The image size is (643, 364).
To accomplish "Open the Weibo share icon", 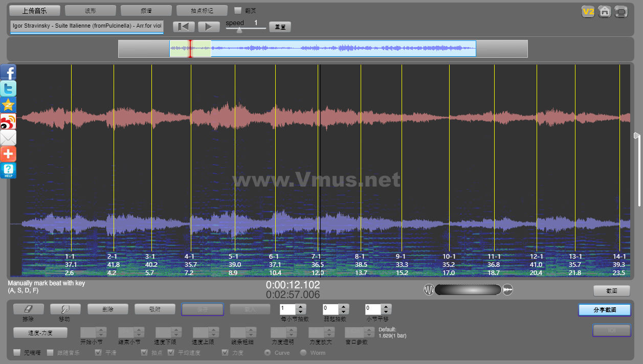I will 8,121.
